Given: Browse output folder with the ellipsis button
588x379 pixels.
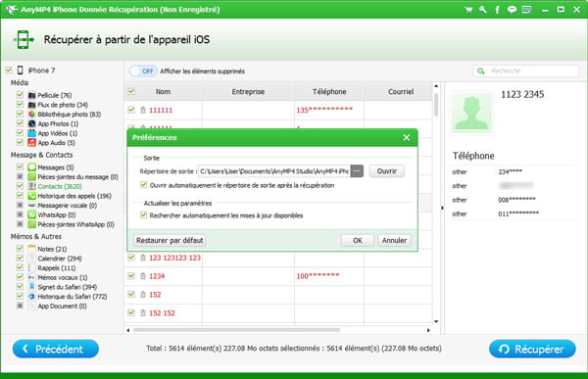Looking at the screenshot, I should 357,171.
